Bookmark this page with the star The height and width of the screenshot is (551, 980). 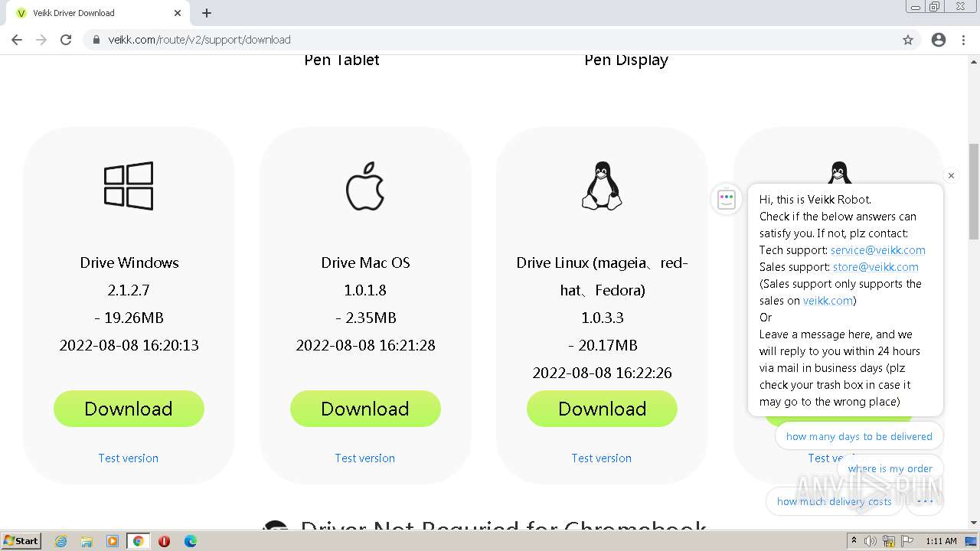[908, 40]
